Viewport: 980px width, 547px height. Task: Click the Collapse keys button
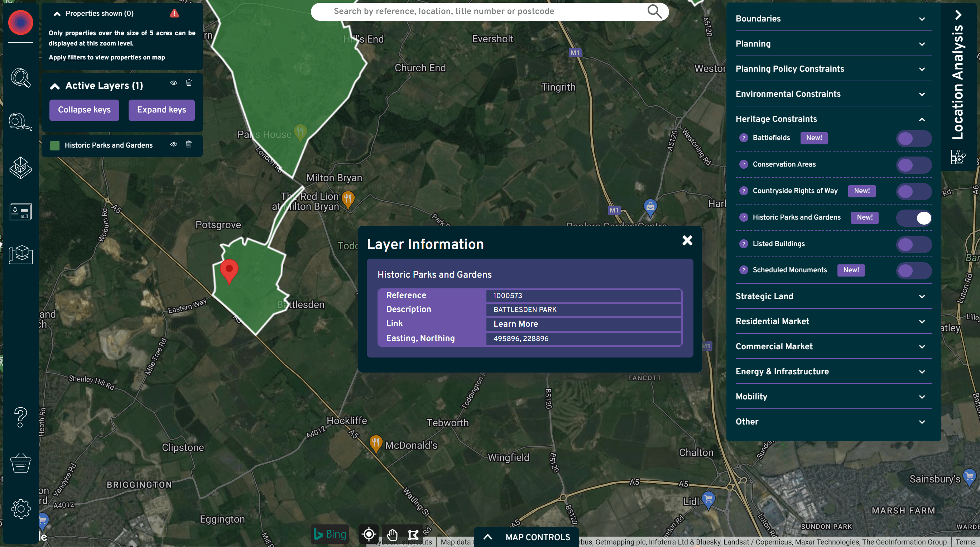(84, 110)
